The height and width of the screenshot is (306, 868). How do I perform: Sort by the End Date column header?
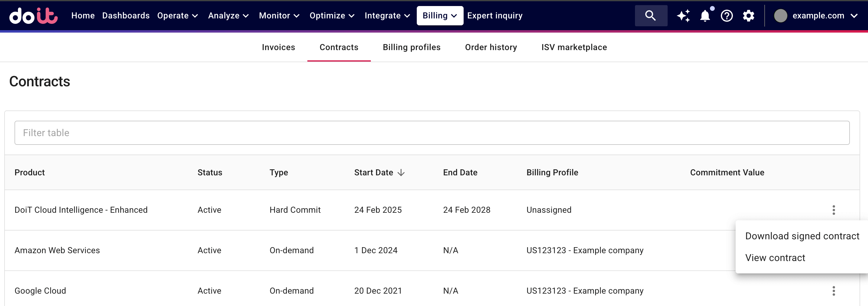pyautogui.click(x=460, y=172)
